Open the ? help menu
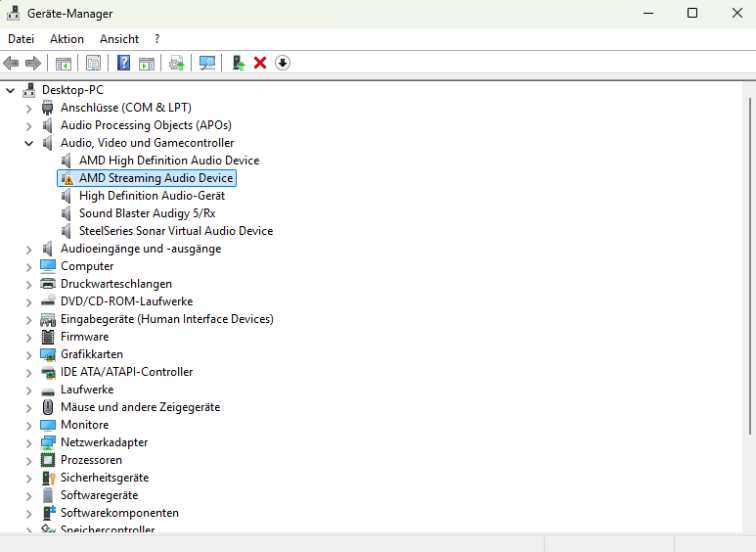 click(x=156, y=39)
